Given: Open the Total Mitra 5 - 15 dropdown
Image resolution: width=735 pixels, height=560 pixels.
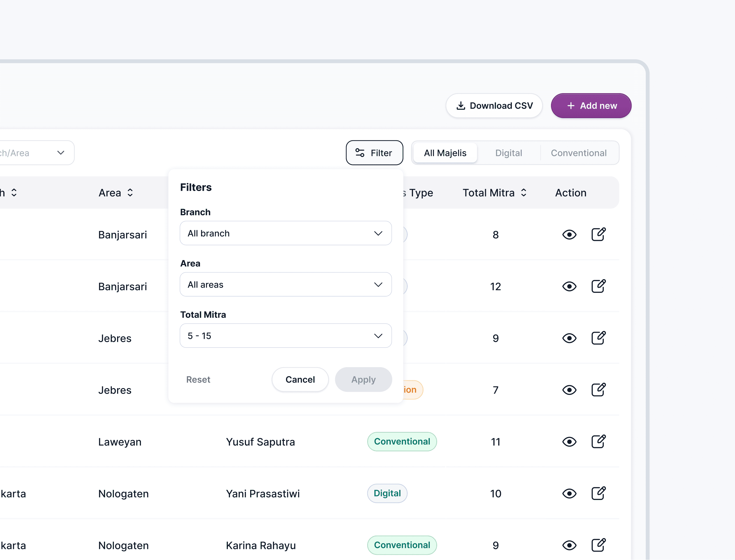Looking at the screenshot, I should click(285, 336).
